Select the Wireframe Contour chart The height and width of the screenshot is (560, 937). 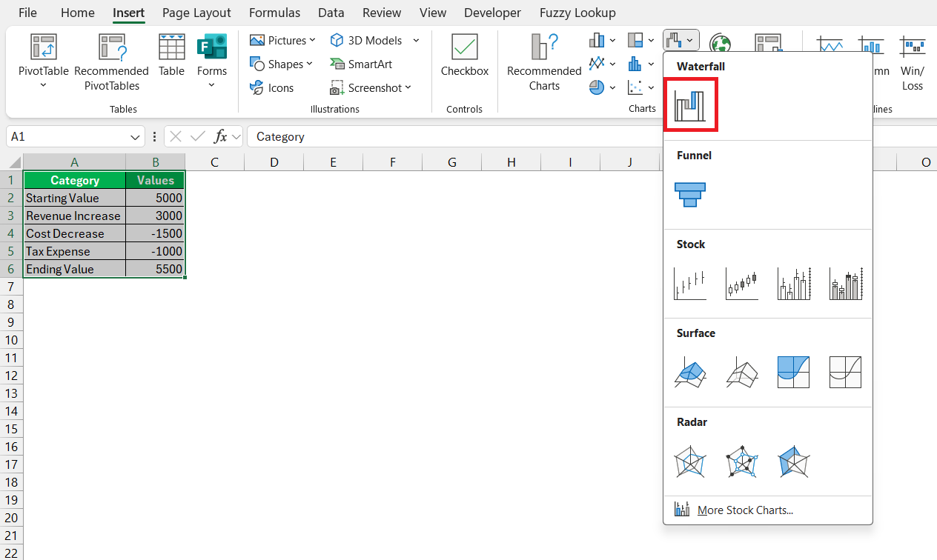tap(846, 372)
